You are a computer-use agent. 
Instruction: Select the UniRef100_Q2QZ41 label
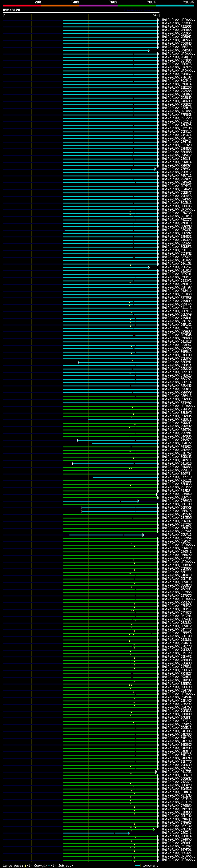tap(177, 833)
